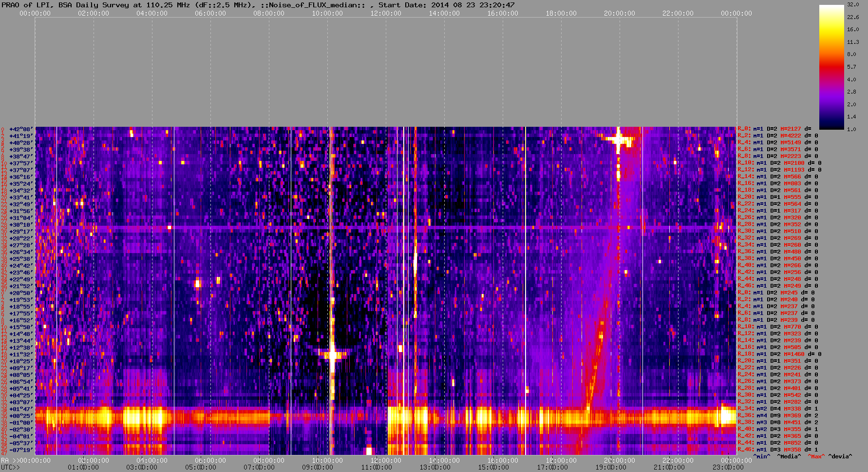Click the UTC tick label 01:00:00
The image size is (868, 472).
click(83, 468)
